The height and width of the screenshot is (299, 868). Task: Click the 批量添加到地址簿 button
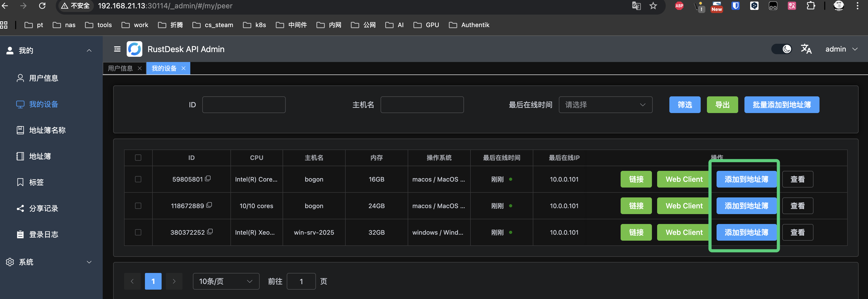[782, 105]
